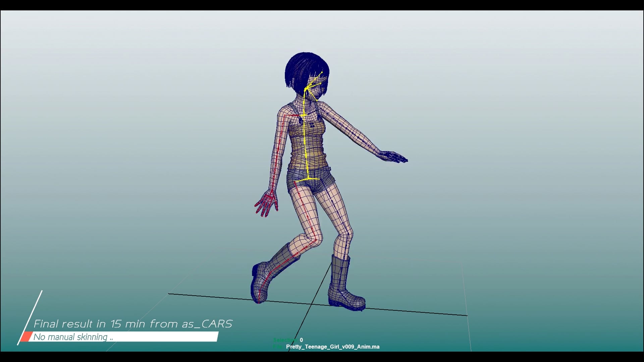This screenshot has height=362, width=644.
Task: Click the Pretty_Teenage_Girl_v009_Anim.ma file name
Action: (x=332, y=347)
